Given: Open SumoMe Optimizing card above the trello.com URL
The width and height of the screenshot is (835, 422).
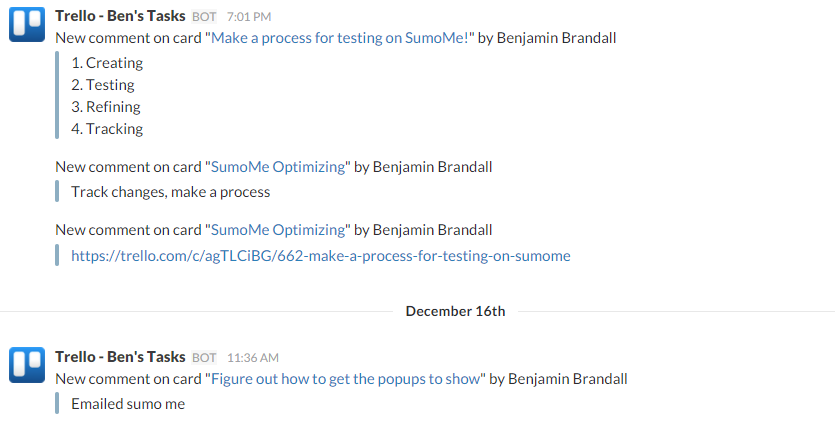Looking at the screenshot, I should click(278, 230).
